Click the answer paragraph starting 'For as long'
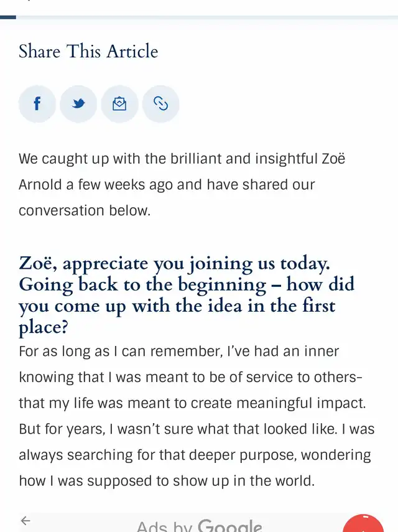This screenshot has width=398, height=532. 197,416
